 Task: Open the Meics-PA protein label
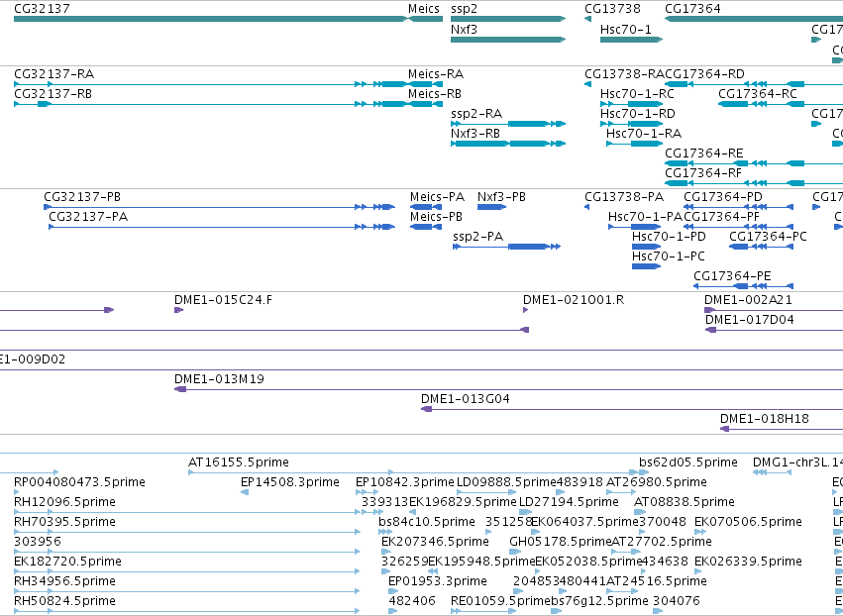tap(437, 197)
